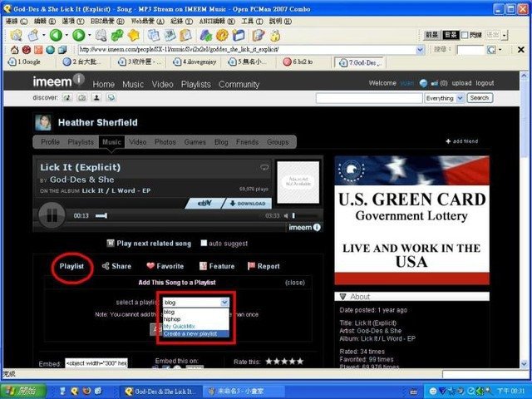The height and width of the screenshot is (399, 532).
Task: Click the heart-shaped Favorite button
Action: [x=165, y=266]
